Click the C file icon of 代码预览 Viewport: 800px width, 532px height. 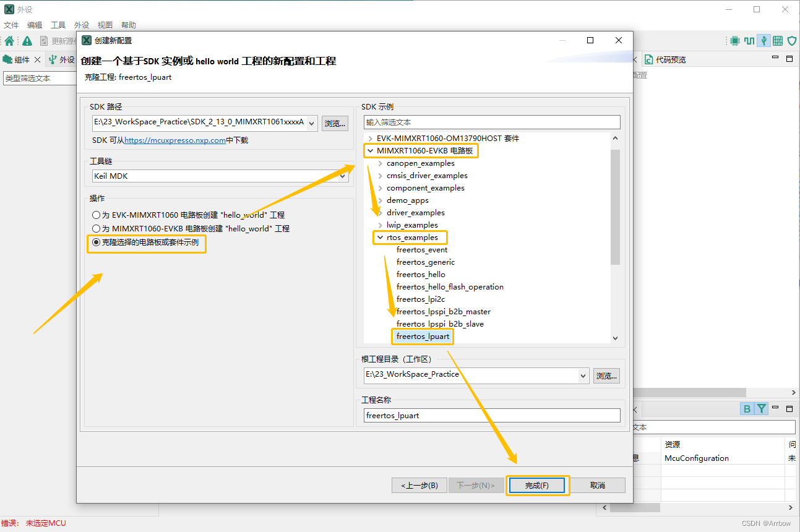(x=648, y=59)
